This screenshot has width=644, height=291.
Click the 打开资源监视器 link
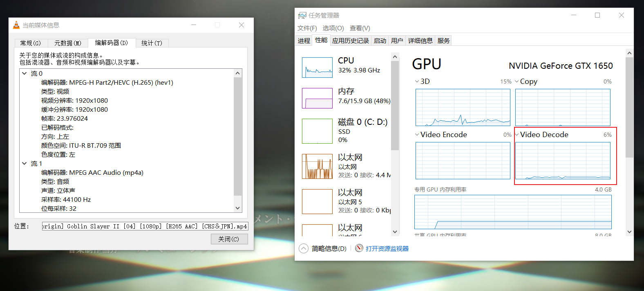pyautogui.click(x=387, y=248)
